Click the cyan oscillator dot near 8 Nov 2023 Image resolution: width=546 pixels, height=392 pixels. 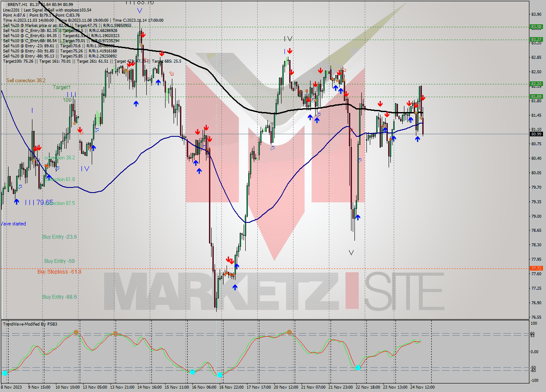pyautogui.click(x=5, y=373)
